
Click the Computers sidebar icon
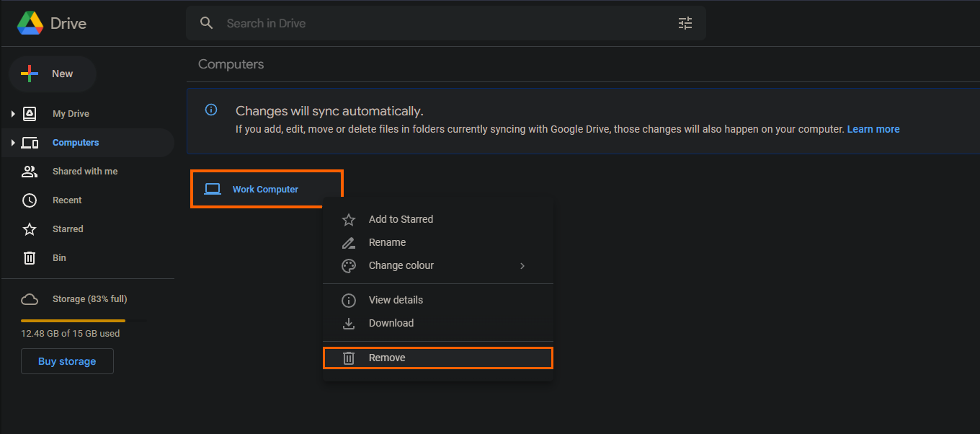click(30, 143)
